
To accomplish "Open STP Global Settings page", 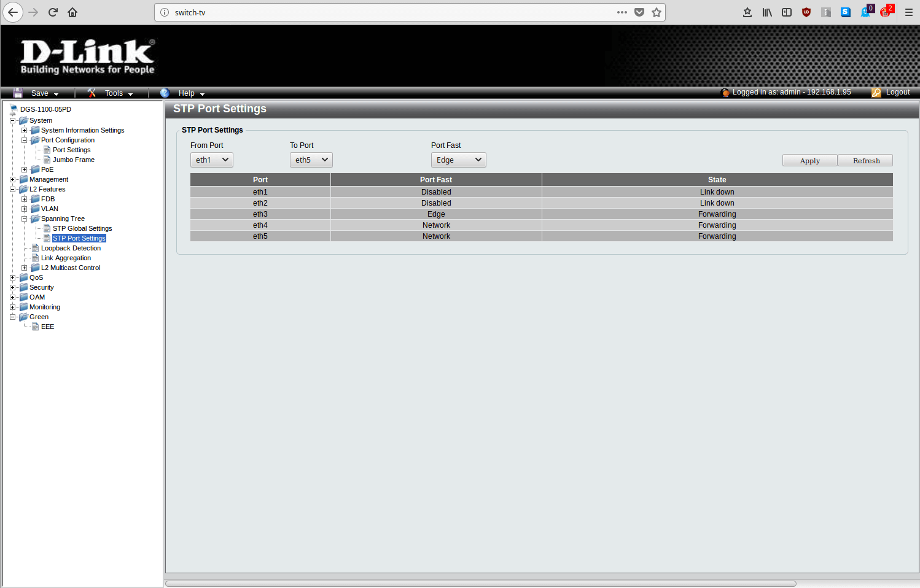I will [82, 228].
